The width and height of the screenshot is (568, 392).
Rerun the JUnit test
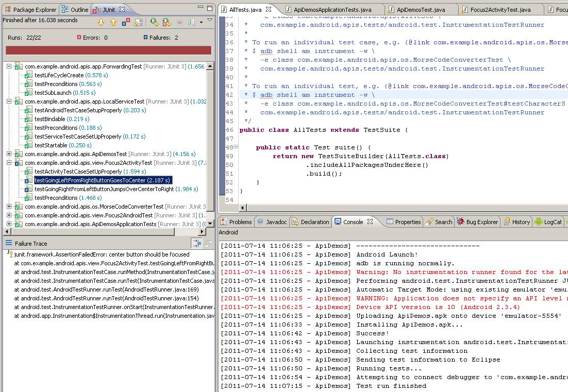pyautogui.click(x=154, y=22)
